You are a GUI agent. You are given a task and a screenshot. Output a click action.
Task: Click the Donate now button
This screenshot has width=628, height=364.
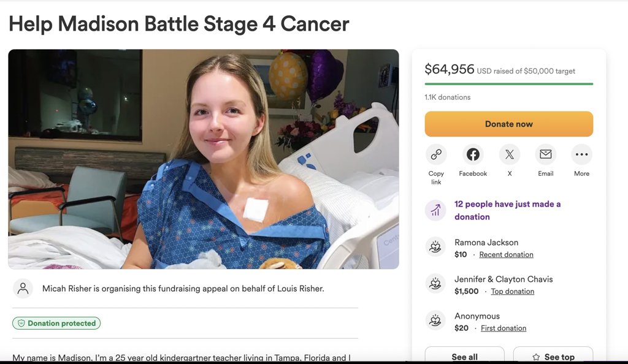[508, 123]
